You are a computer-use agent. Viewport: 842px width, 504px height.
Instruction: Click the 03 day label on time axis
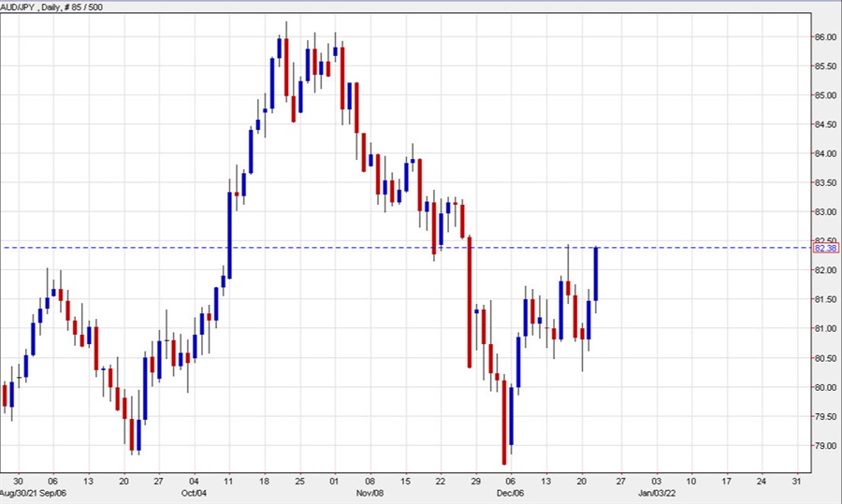tap(657, 482)
